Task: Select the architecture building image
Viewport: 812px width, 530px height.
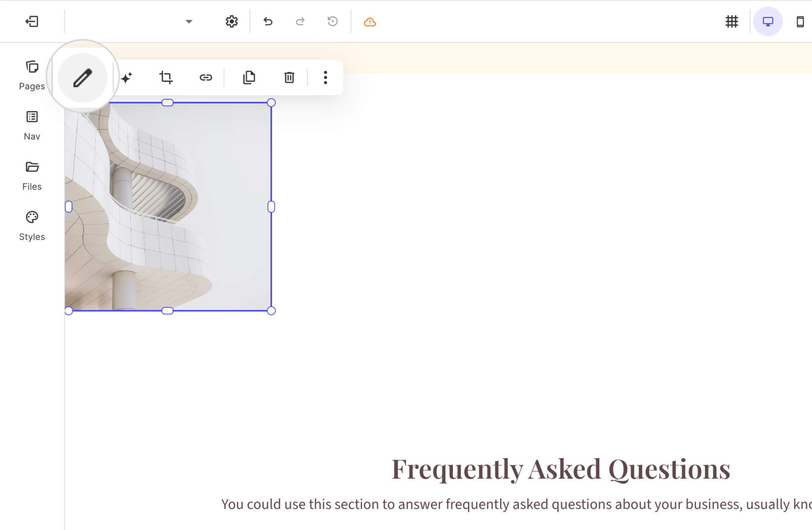Action: [168, 207]
